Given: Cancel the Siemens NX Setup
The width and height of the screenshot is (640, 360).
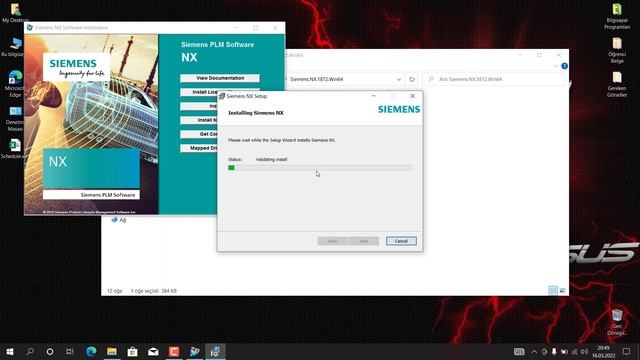Looking at the screenshot, I should (x=401, y=241).
